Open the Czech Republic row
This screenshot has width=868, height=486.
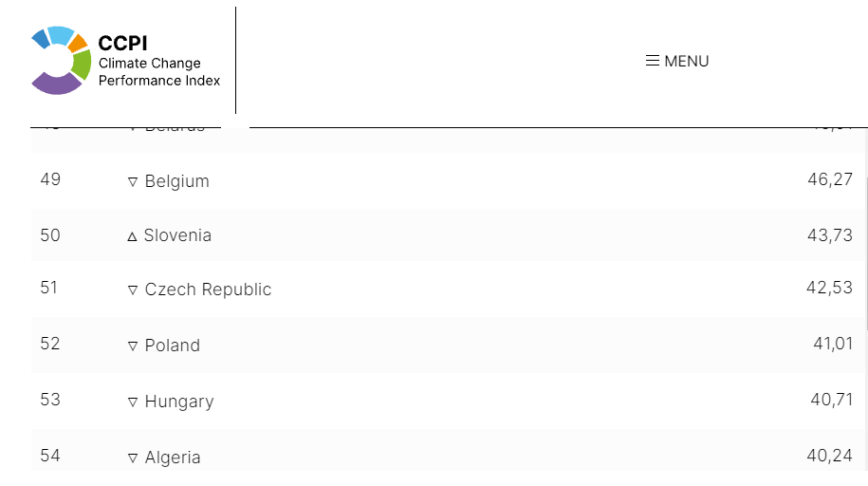(208, 290)
